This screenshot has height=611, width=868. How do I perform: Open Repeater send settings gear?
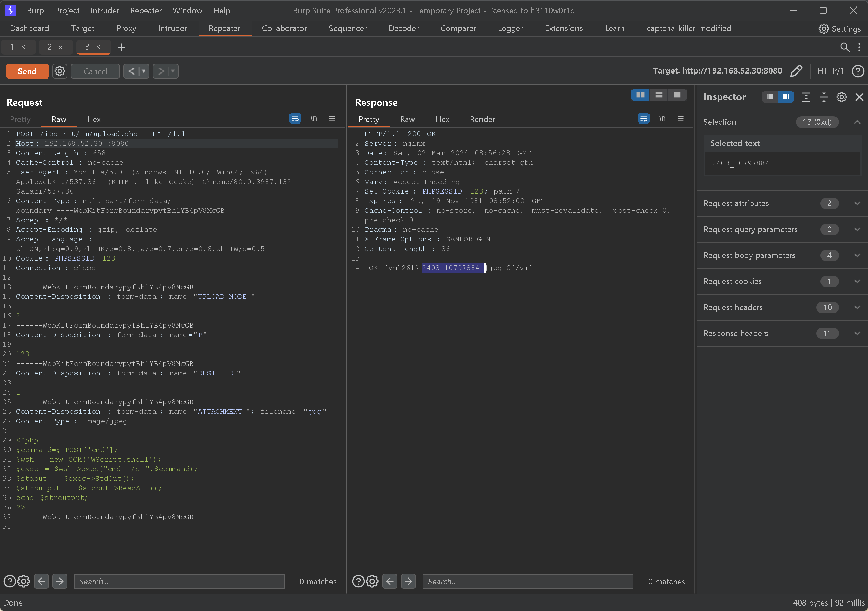click(59, 71)
